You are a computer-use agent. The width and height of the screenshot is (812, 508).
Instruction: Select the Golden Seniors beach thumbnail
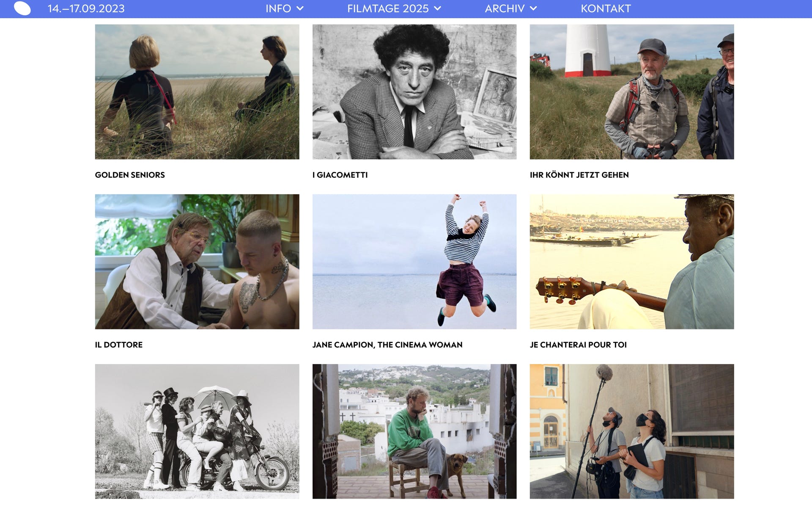pos(197,91)
